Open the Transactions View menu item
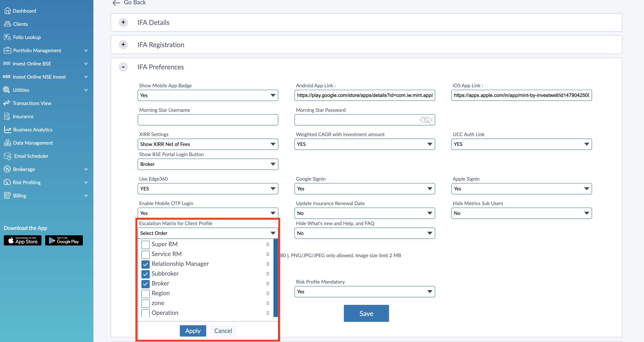Image resolution: width=644 pixels, height=342 pixels. pyautogui.click(x=32, y=103)
